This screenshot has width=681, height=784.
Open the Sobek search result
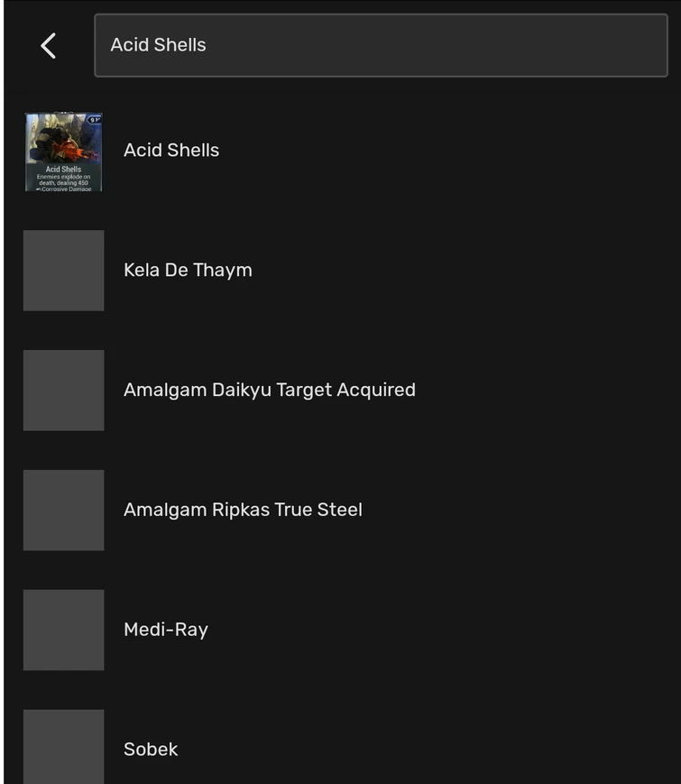(x=151, y=749)
